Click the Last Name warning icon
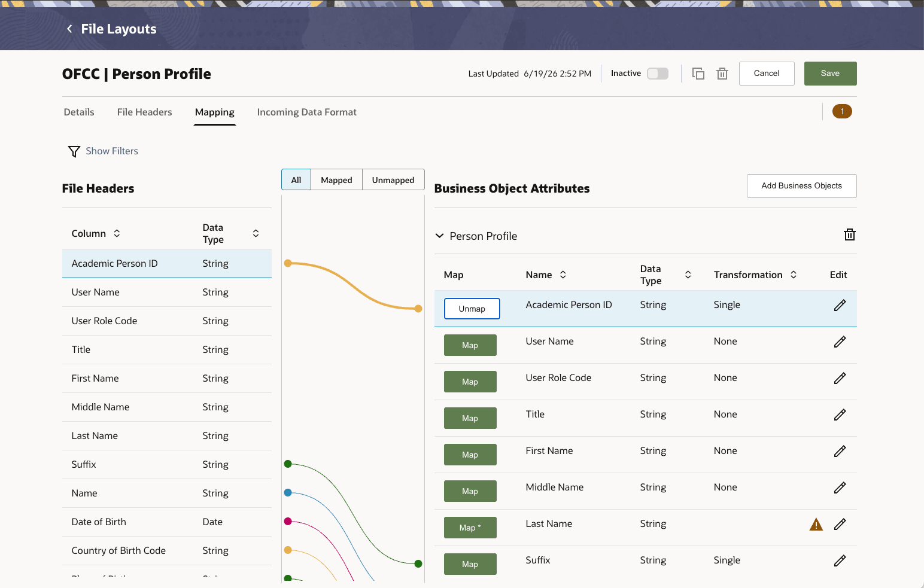This screenshot has height=588, width=924. pos(816,525)
